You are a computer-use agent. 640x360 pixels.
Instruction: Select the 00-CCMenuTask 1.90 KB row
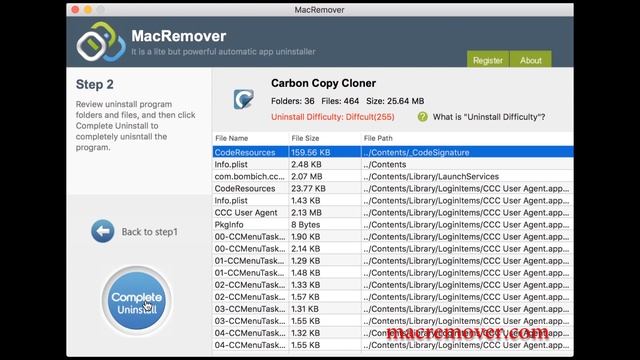click(393, 237)
